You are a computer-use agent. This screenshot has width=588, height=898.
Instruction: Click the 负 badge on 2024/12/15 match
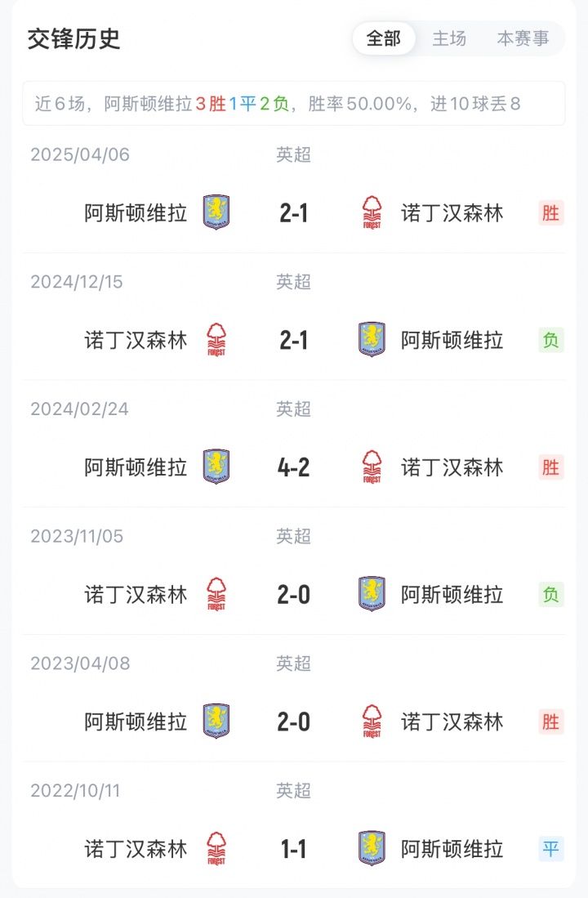click(551, 340)
